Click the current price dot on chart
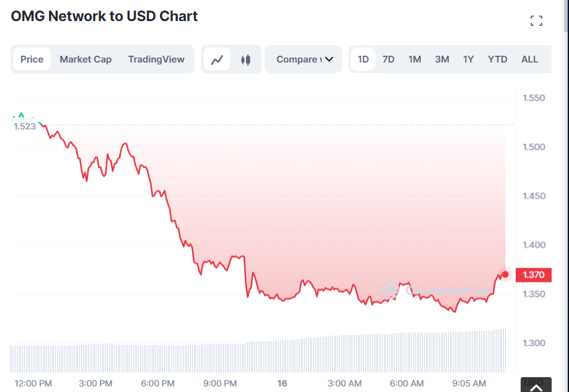This screenshot has height=392, width=569. 505,274
